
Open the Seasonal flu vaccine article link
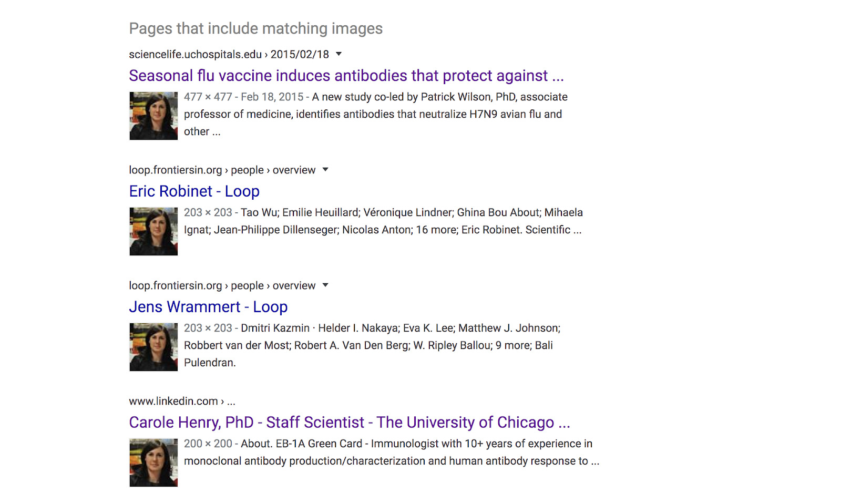tap(346, 76)
